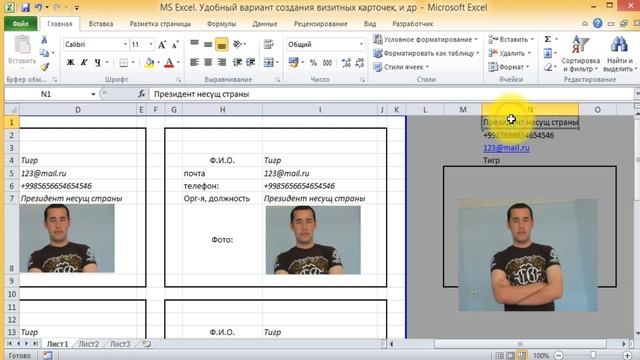640x360 pixels.
Task: Switch to the Вставка tab
Action: (101, 24)
